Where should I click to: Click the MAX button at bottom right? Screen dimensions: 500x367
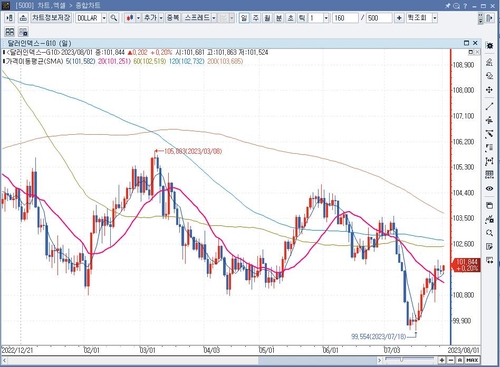point(472,360)
